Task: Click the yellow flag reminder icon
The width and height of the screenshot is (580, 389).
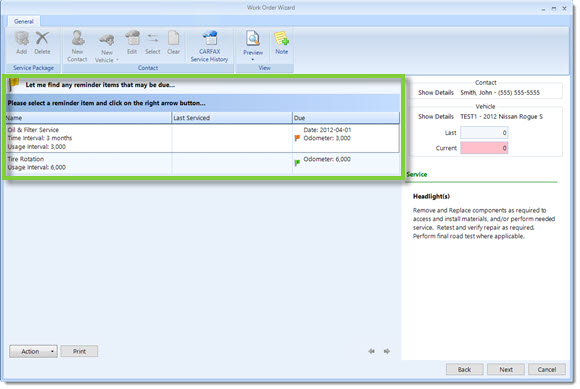Action: (x=14, y=84)
